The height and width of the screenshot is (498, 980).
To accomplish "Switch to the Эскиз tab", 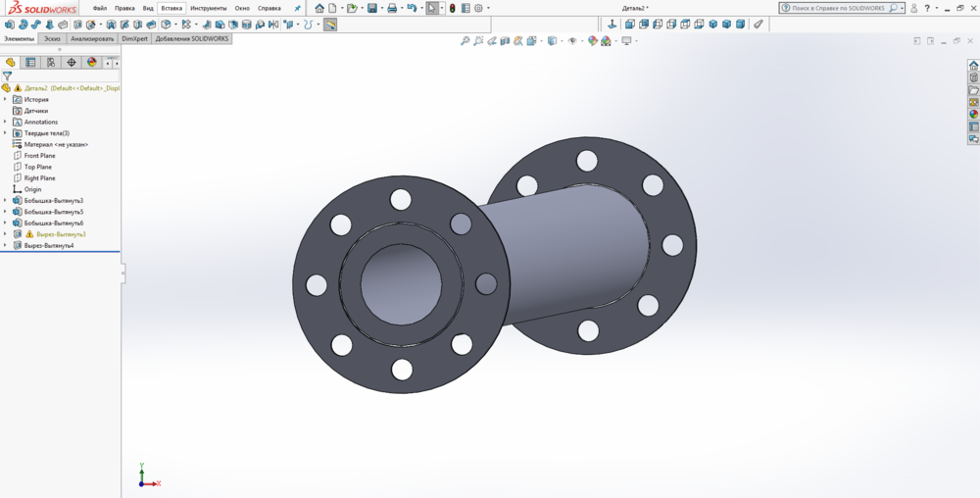I will click(x=52, y=38).
